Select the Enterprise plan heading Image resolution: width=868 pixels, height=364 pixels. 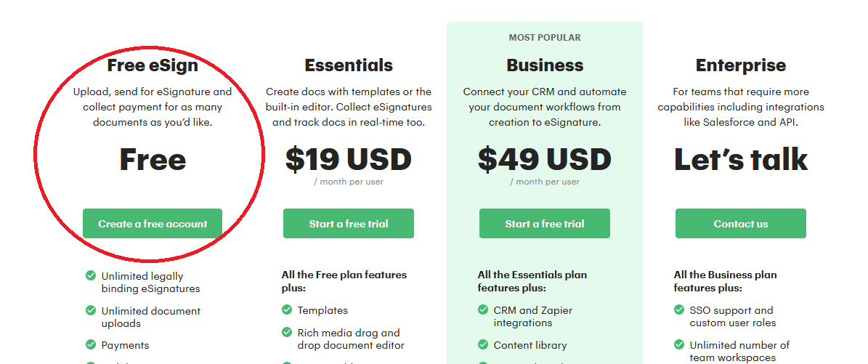coord(741,65)
